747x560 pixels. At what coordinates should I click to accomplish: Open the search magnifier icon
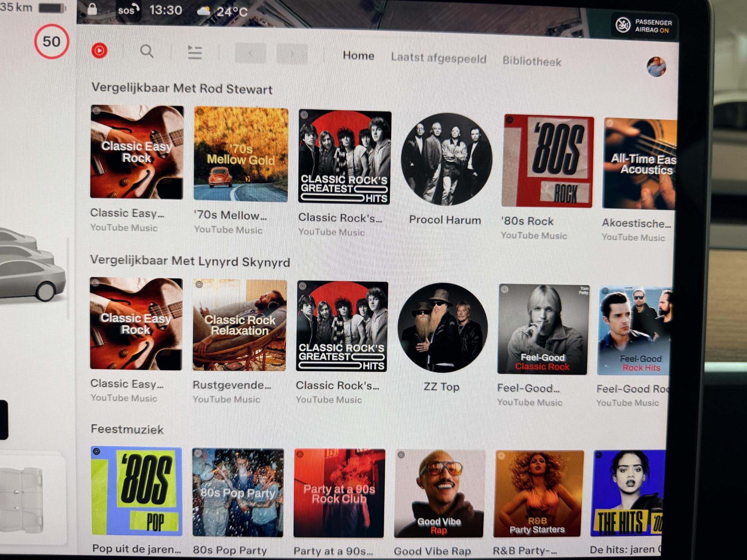[x=147, y=51]
